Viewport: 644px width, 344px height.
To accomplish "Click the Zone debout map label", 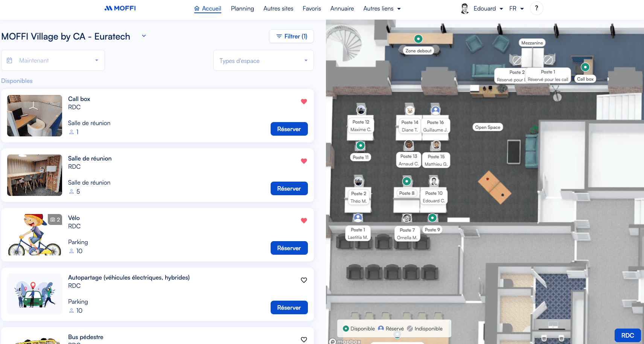I will tap(419, 50).
